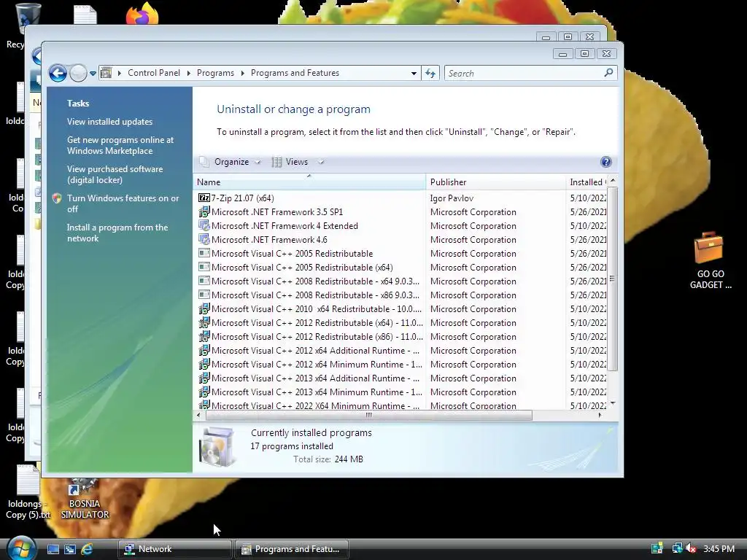Click Programs and Features taskbar button
This screenshot has width=747, height=560.
(x=292, y=549)
